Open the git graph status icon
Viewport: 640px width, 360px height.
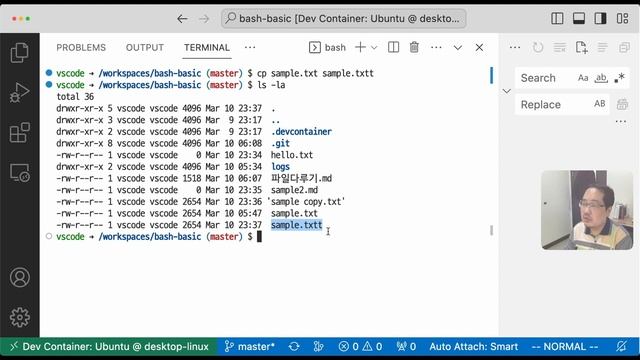pyautogui.click(x=318, y=347)
